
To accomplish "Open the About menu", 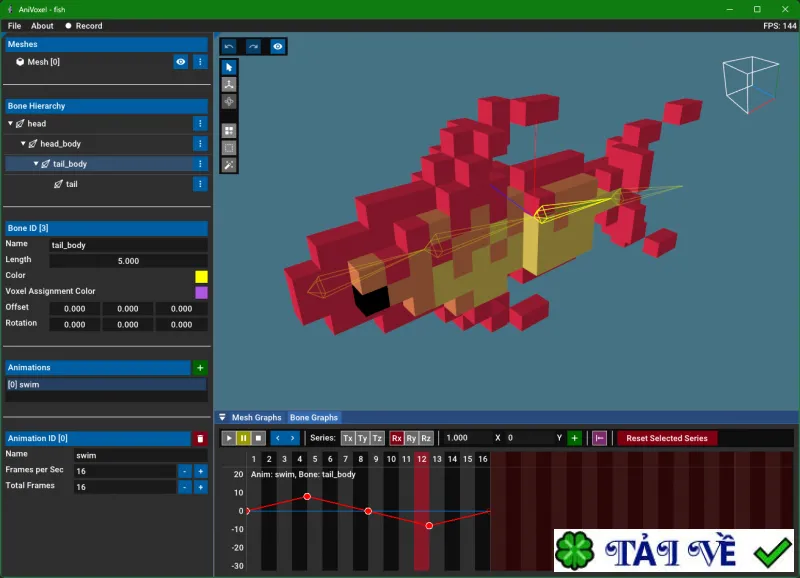I will tap(42, 26).
